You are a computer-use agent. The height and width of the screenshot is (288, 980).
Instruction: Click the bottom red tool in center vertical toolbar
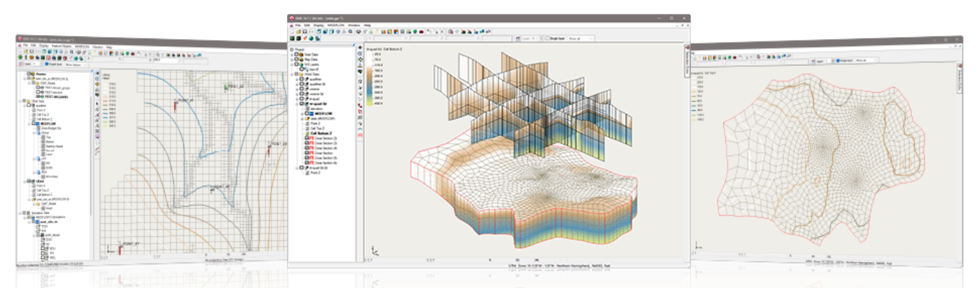pyautogui.click(x=361, y=135)
